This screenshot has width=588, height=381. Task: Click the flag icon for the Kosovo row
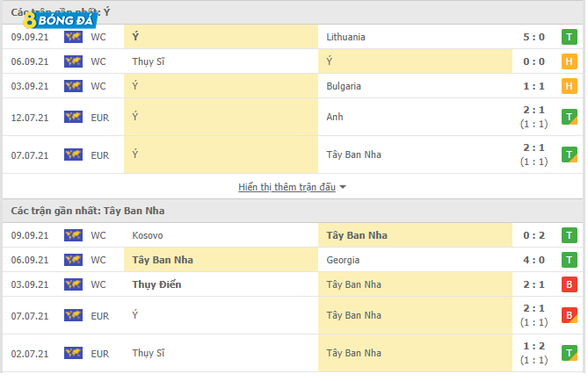coord(73,236)
